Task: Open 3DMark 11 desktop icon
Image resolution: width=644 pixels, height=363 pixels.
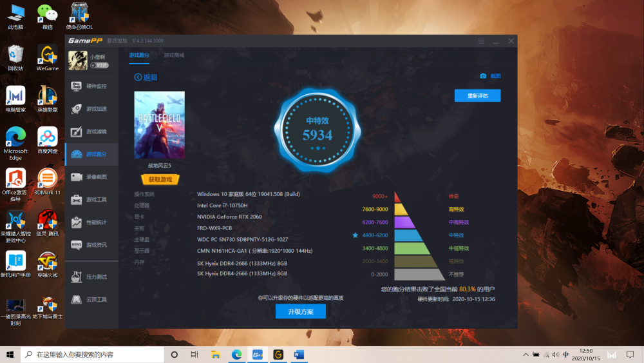Action: tap(47, 182)
